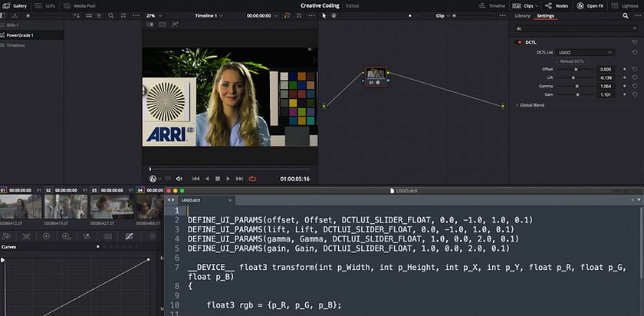Click the gallery sort order icon
The width and height of the screenshot is (644, 316).
(77, 15)
